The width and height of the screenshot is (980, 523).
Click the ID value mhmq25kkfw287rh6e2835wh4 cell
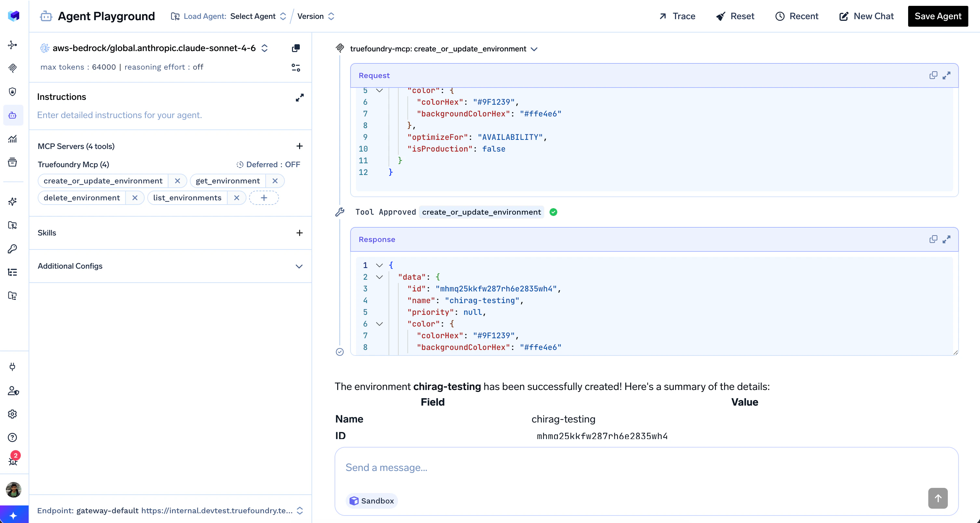[x=602, y=436]
